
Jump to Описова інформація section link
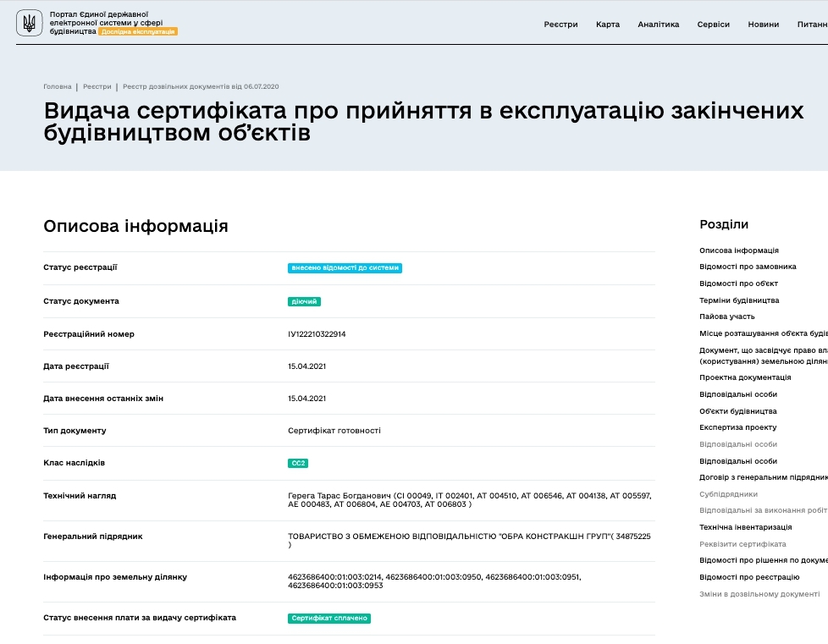click(x=739, y=250)
